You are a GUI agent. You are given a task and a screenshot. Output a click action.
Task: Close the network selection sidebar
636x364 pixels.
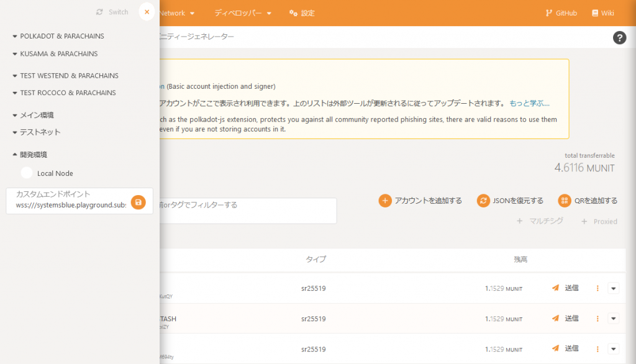point(147,12)
